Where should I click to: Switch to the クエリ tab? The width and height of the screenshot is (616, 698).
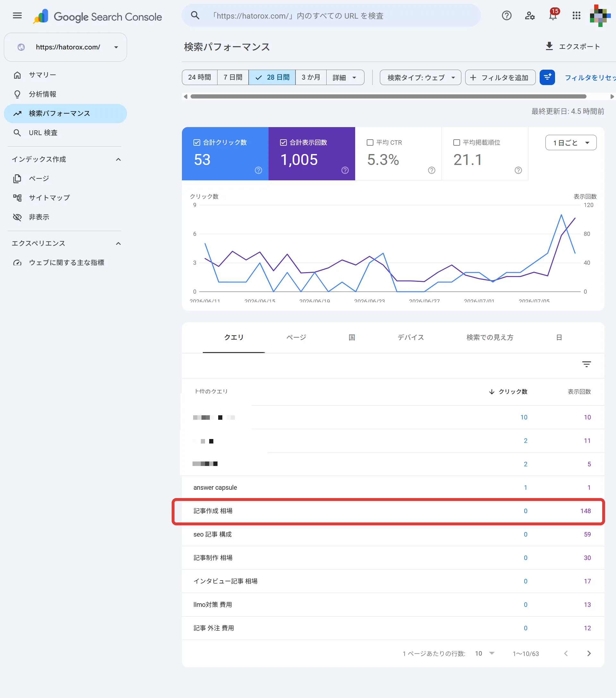point(234,337)
